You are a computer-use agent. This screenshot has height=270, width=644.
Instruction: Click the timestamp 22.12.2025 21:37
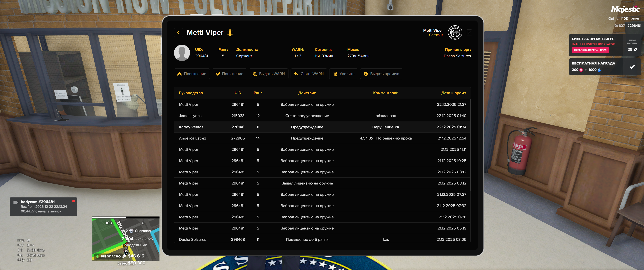coord(451,104)
